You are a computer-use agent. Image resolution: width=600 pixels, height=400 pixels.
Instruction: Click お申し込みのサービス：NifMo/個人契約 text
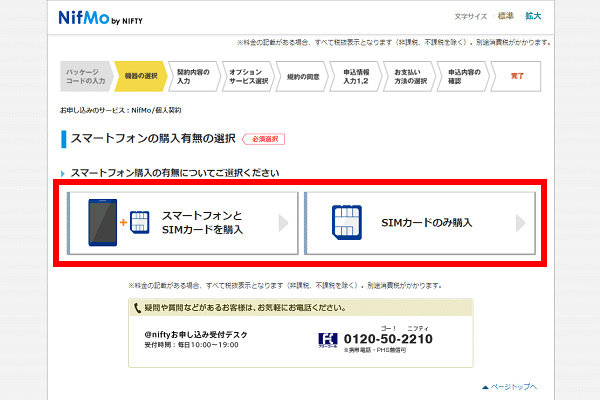click(121, 110)
